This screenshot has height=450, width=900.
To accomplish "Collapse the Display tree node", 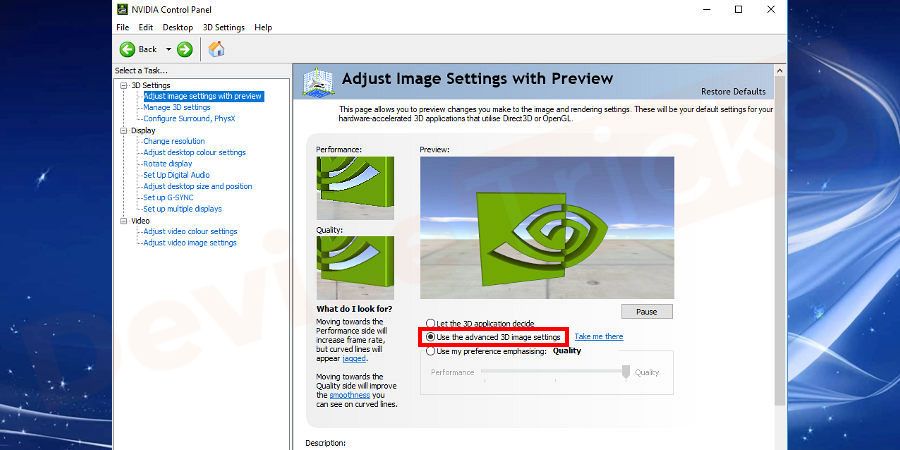I will (123, 130).
